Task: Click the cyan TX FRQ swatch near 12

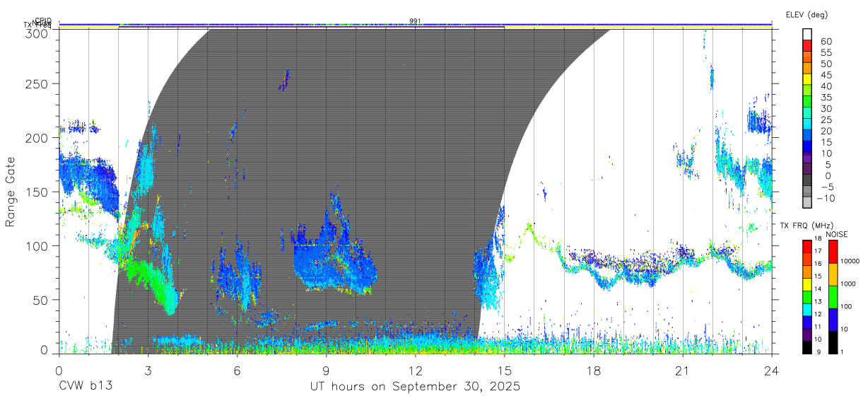Action: 807,309
